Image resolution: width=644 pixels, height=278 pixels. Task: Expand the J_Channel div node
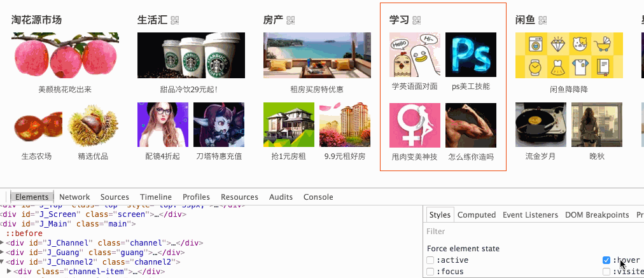click(3, 242)
